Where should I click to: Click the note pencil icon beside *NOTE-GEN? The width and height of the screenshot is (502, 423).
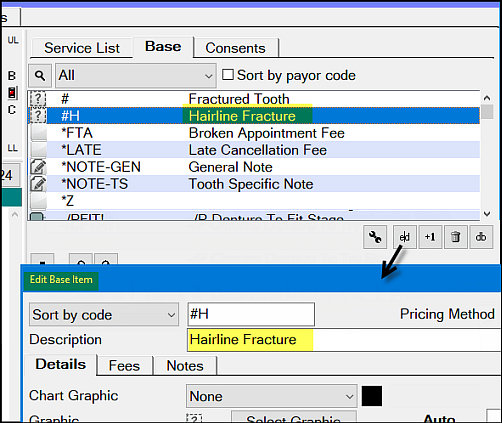[38, 167]
